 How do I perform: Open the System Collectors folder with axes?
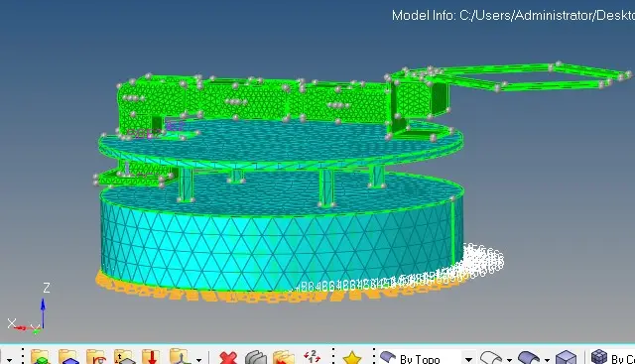click(180, 357)
